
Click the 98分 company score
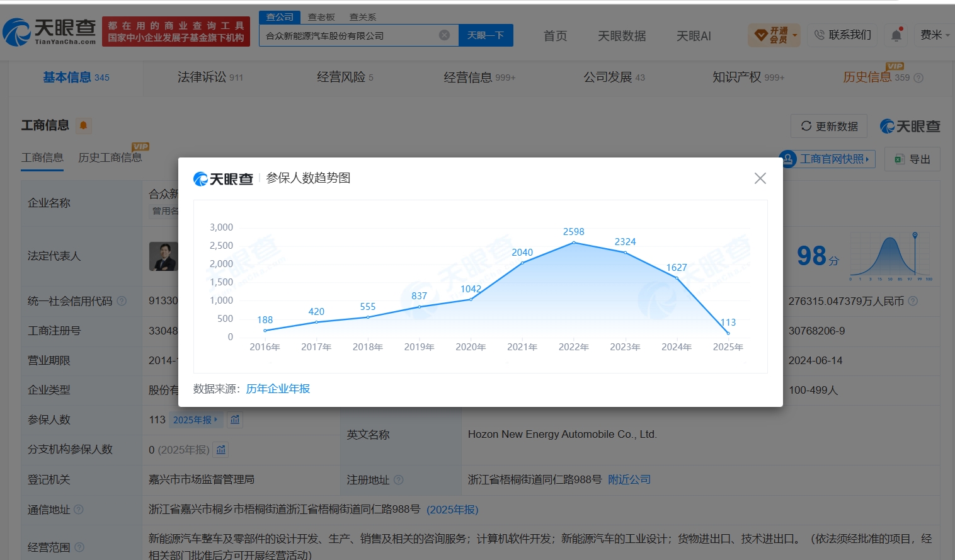click(x=818, y=256)
